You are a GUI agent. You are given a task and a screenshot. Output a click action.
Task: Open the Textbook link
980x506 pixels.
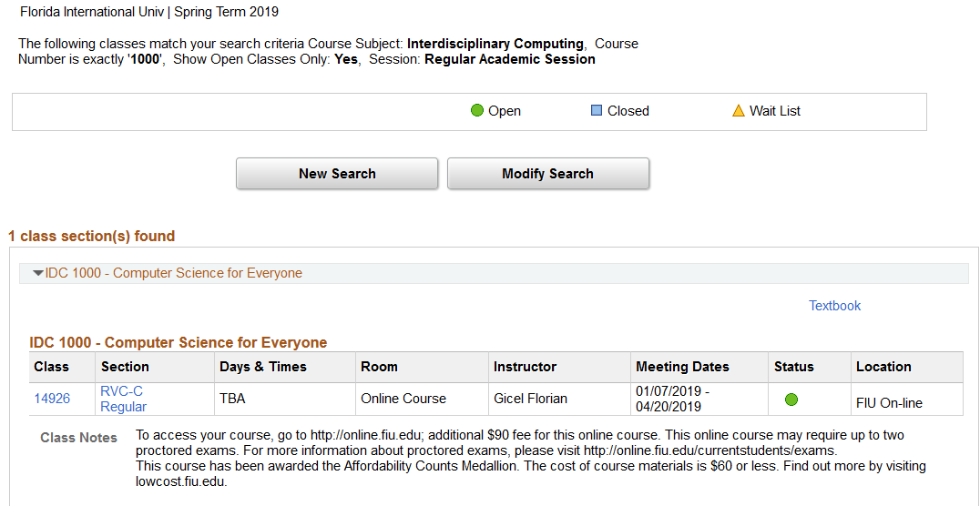point(834,306)
